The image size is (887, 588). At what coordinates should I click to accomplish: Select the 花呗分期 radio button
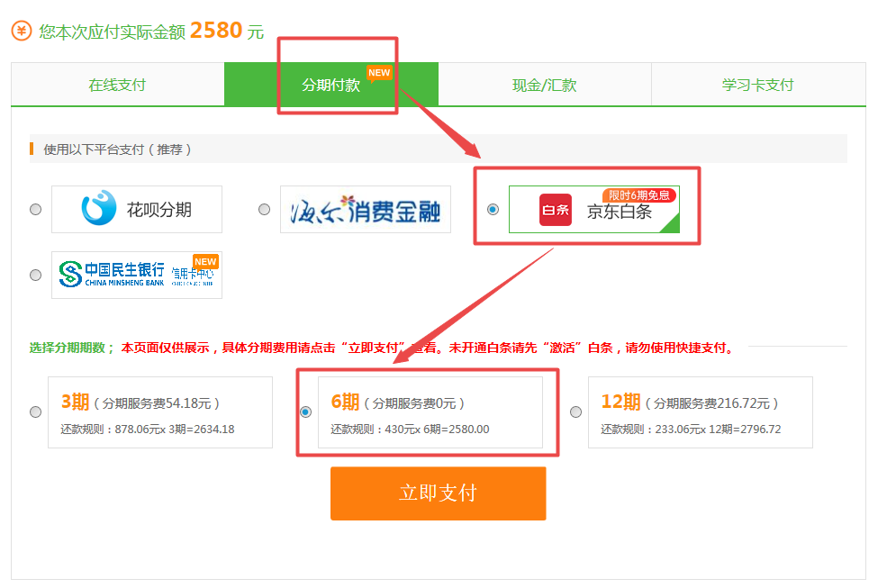(x=36, y=209)
